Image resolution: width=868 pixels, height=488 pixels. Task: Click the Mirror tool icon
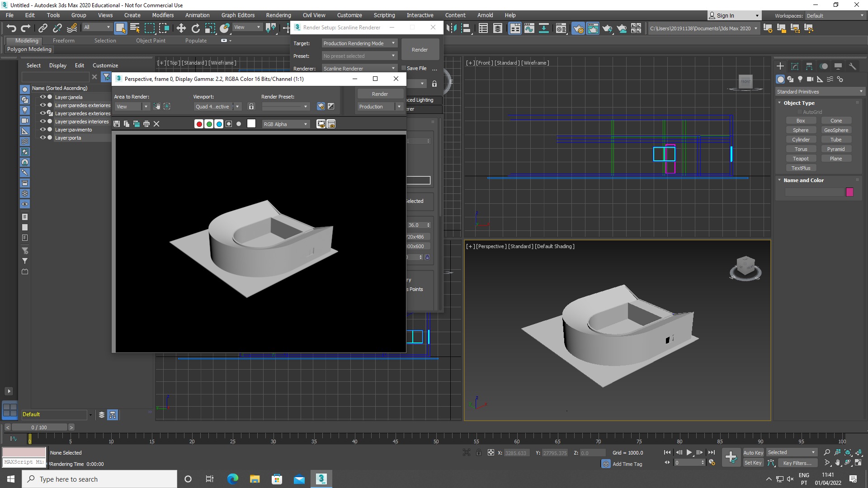pyautogui.click(x=452, y=28)
